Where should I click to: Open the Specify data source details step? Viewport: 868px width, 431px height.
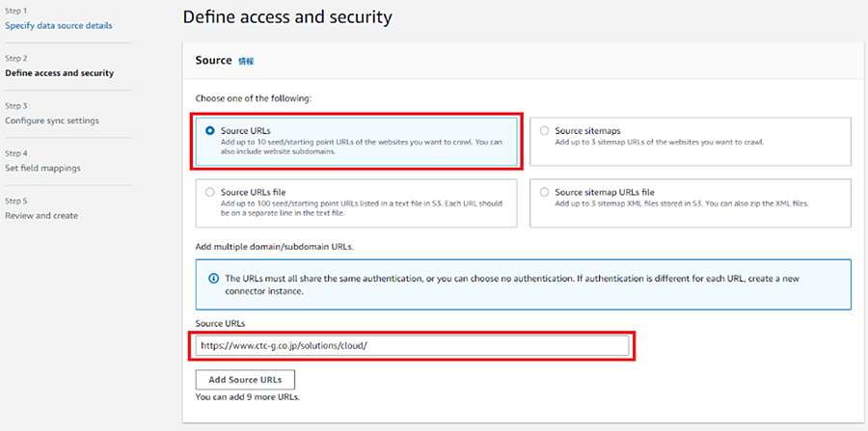[59, 25]
